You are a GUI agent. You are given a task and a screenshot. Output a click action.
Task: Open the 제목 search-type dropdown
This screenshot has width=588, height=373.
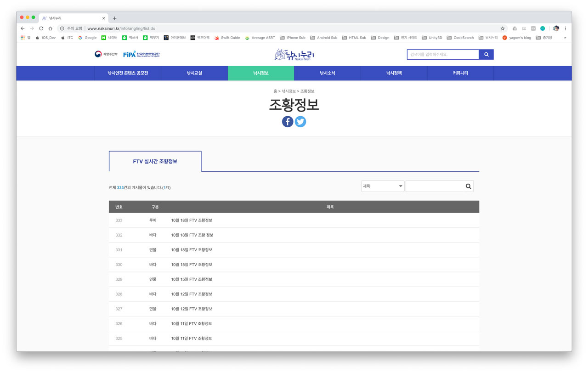(x=382, y=186)
